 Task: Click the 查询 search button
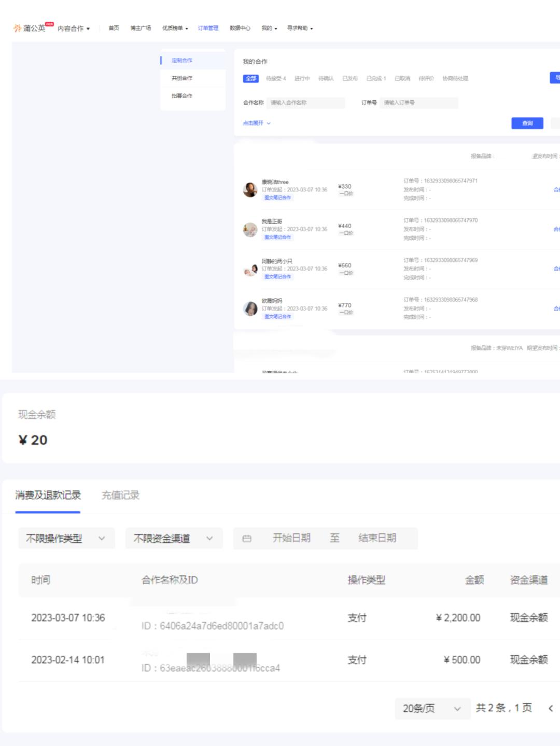[x=527, y=123]
